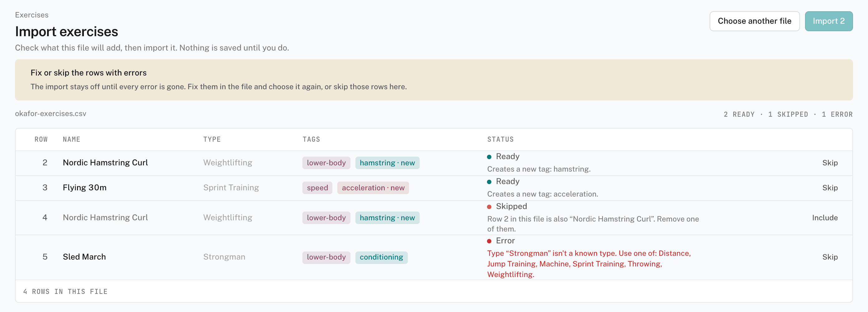Screen dimensions: 868x312
Task: Select the hamstring · new tag in row 4
Action: click(x=387, y=218)
